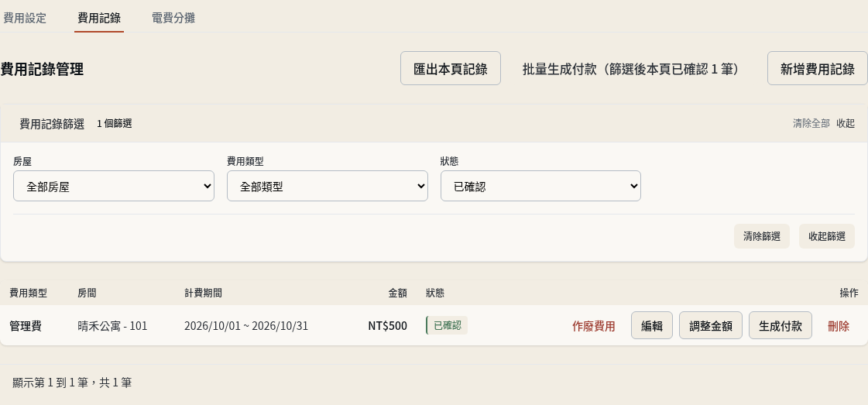Image resolution: width=868 pixels, height=405 pixels.
Task: Open the 狀態 dropdown showing 已確認
Action: point(540,186)
